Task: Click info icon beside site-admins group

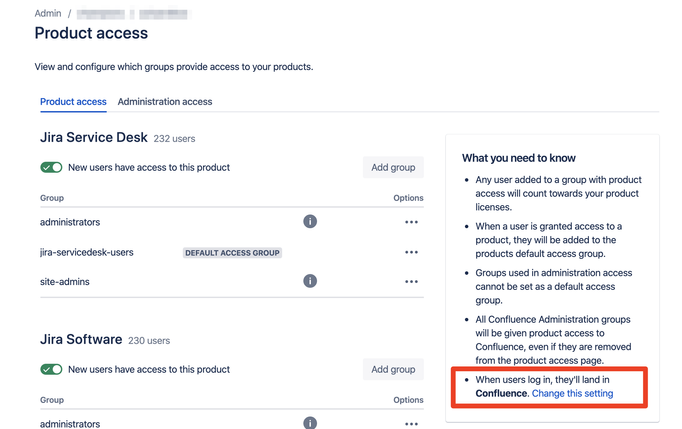Action: tap(310, 281)
